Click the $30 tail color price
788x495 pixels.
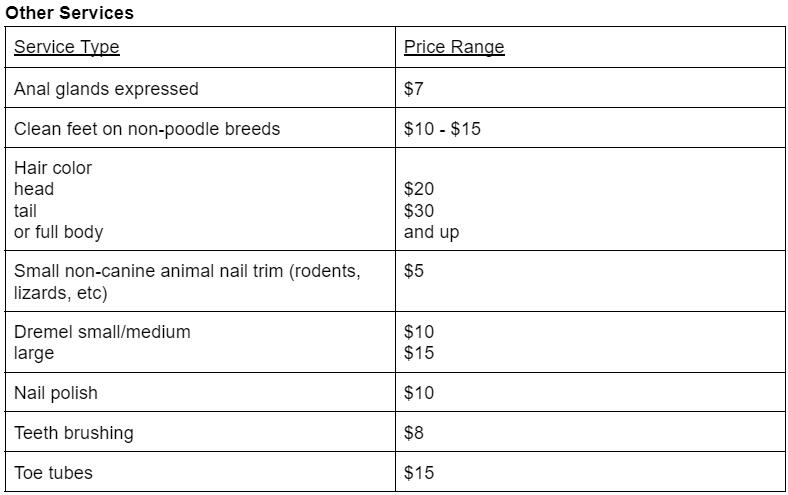point(419,211)
